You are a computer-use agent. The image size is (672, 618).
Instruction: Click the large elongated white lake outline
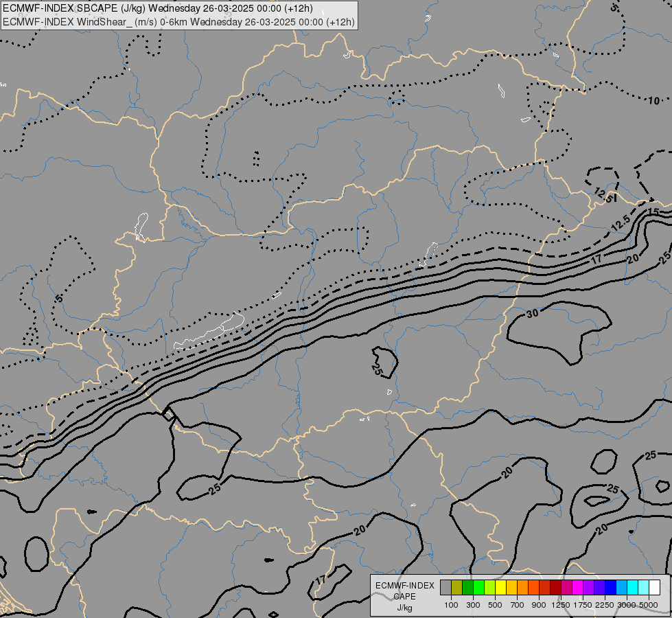209,331
